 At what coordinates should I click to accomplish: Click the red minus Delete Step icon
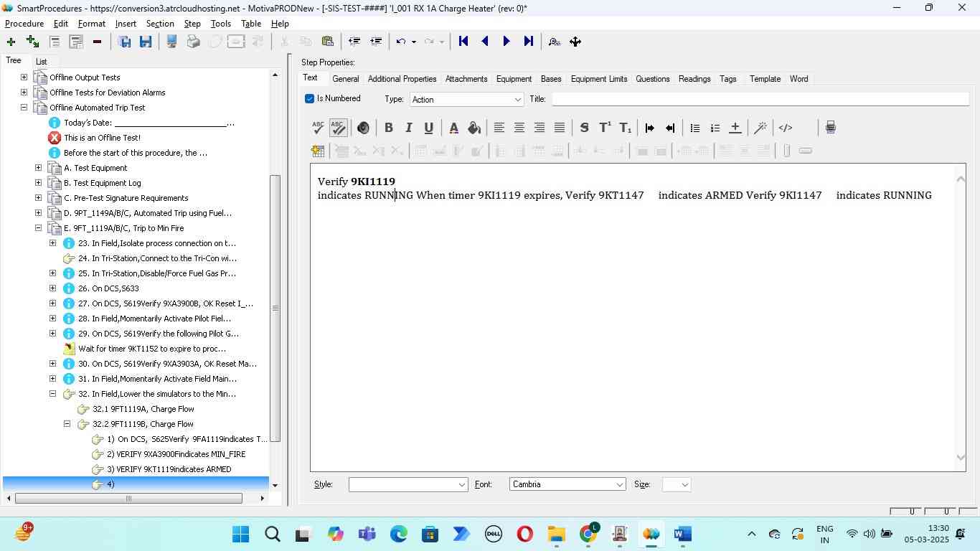[97, 42]
